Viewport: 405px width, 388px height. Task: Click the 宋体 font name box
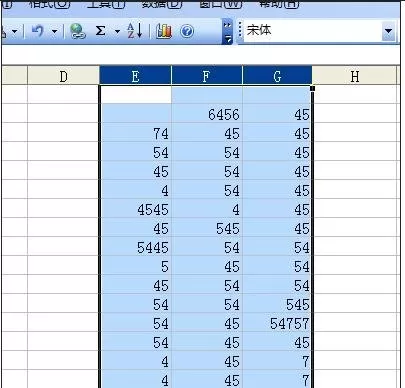pyautogui.click(x=313, y=31)
